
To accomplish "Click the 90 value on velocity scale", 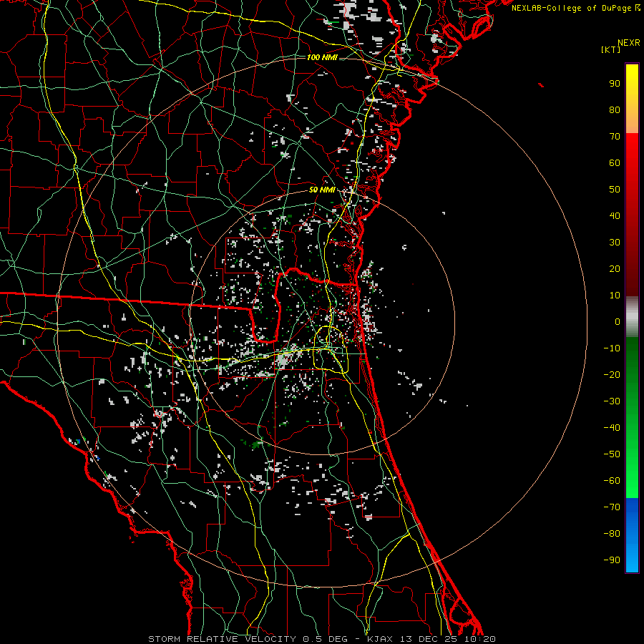I will 615,84.
